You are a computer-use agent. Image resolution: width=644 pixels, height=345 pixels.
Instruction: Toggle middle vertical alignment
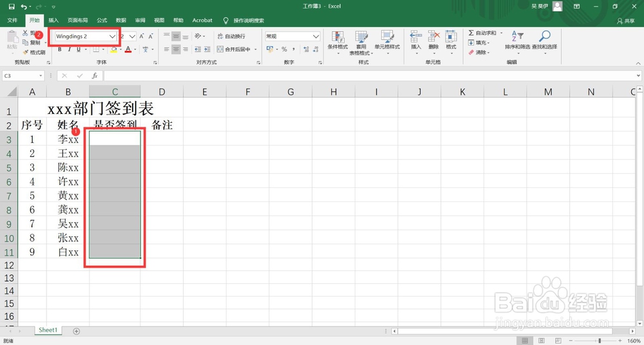tap(176, 36)
